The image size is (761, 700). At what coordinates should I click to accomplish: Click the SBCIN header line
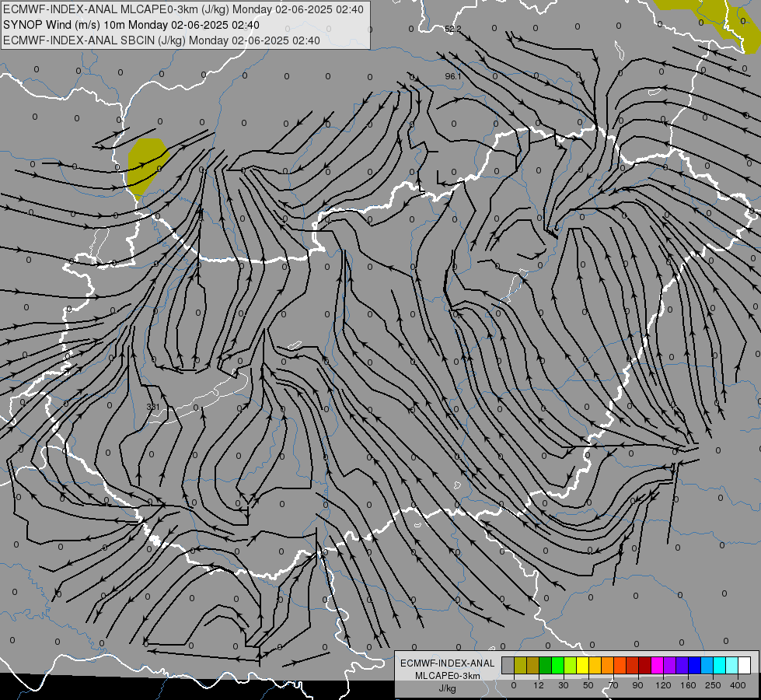(x=162, y=40)
